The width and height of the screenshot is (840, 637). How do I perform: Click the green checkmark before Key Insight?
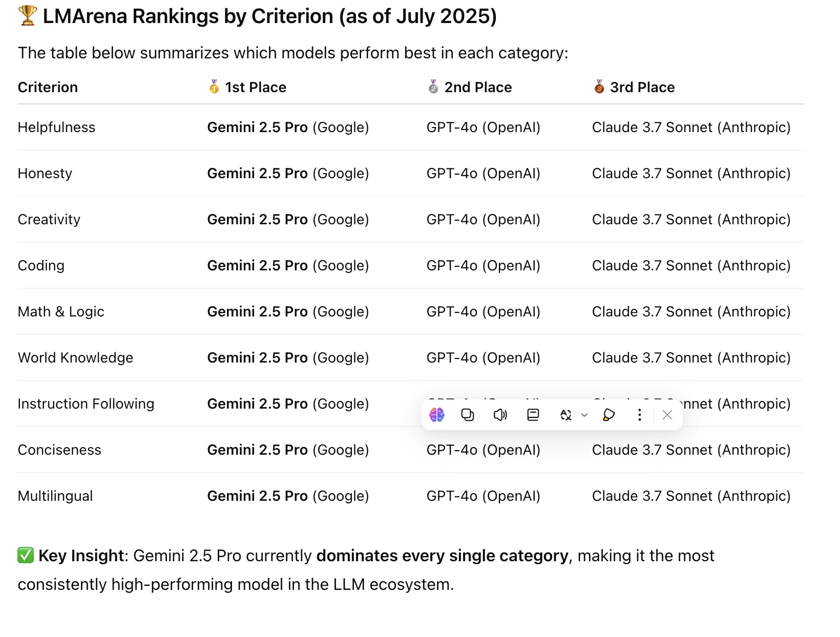point(26,556)
